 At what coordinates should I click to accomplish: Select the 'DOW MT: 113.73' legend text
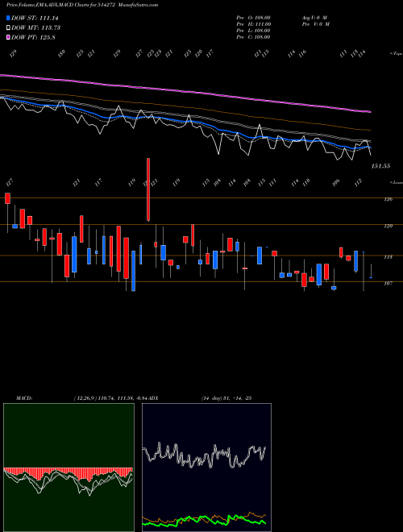[x=36, y=27]
